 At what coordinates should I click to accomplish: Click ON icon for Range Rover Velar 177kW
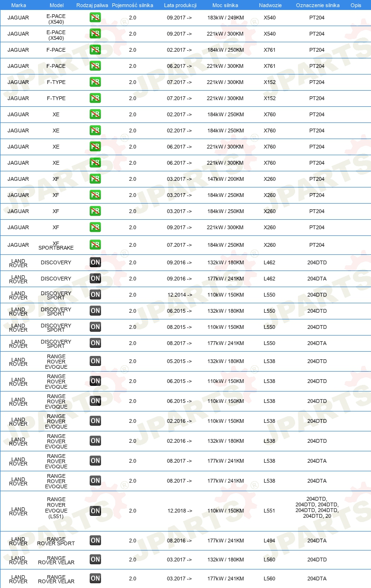[95, 579]
